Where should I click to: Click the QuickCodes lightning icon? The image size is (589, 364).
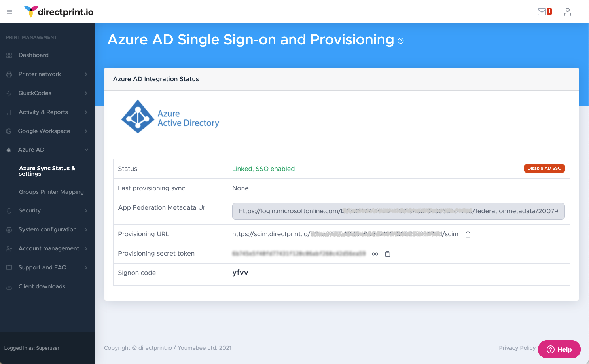pyautogui.click(x=9, y=93)
